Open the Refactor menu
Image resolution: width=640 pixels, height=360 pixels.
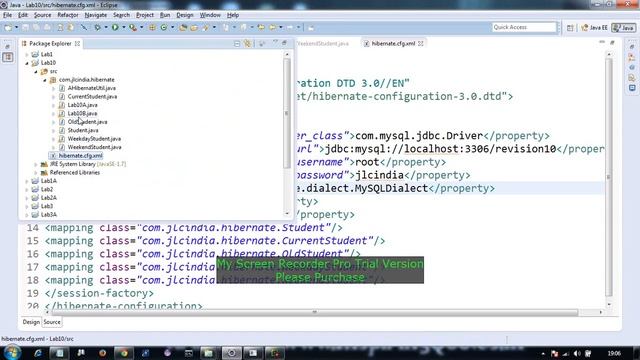click(x=68, y=15)
